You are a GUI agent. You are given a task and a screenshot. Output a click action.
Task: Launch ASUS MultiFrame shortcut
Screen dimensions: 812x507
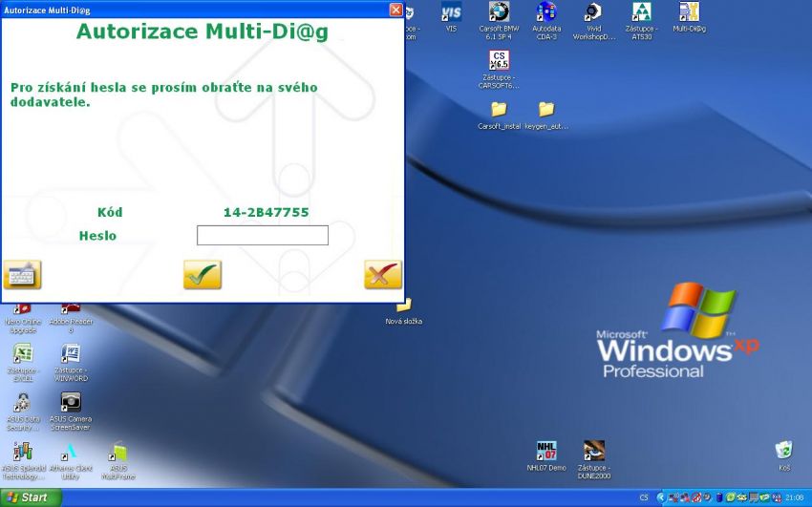point(118,460)
